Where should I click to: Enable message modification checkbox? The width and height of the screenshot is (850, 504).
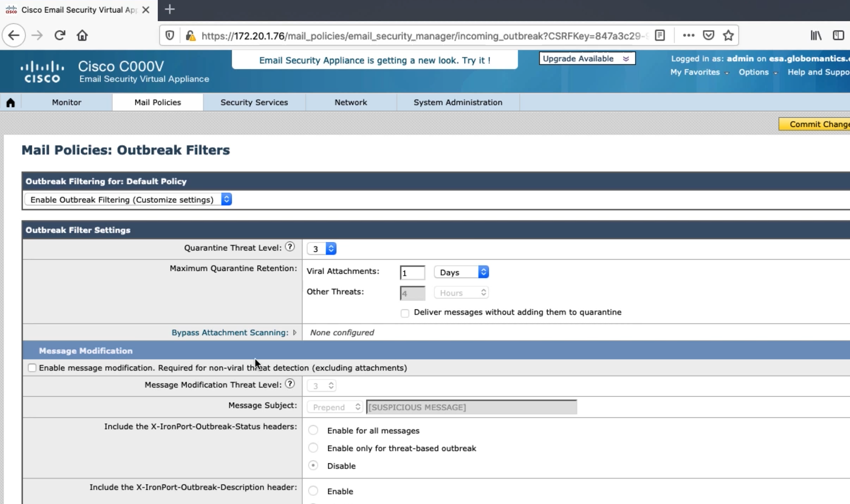[32, 368]
